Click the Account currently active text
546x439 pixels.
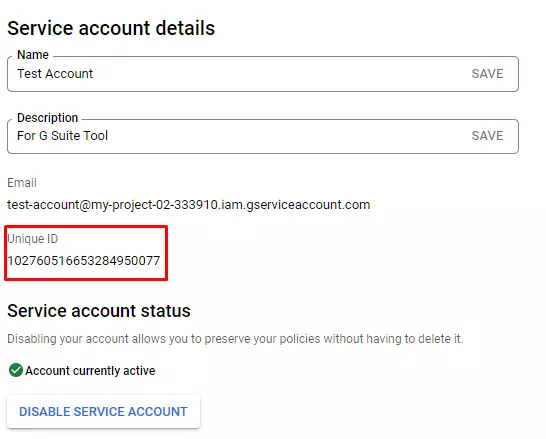coord(90,371)
